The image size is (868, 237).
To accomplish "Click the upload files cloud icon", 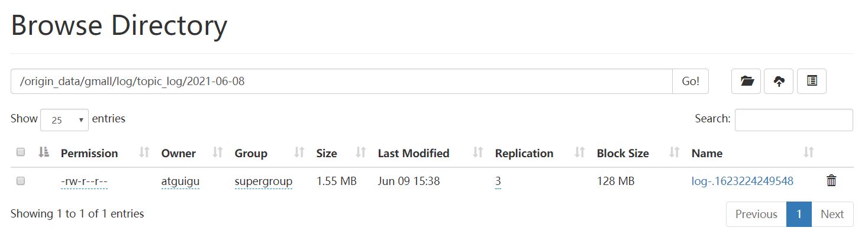I will click(x=779, y=82).
